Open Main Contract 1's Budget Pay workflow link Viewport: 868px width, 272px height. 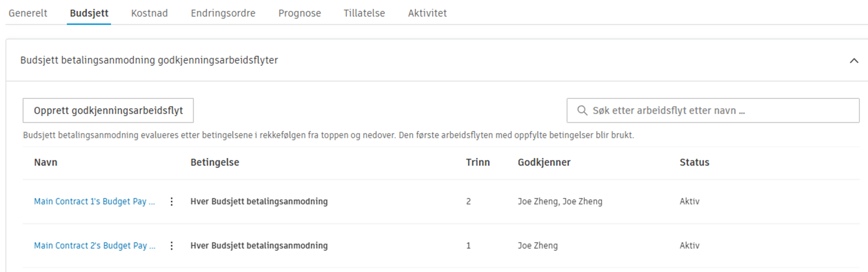point(94,201)
